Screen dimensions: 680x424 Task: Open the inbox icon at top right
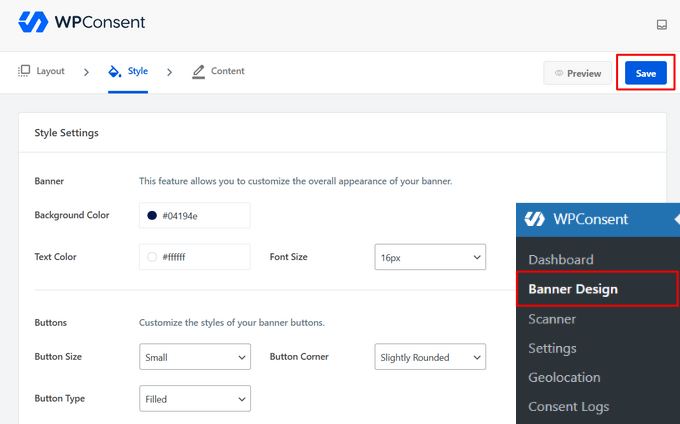click(661, 25)
